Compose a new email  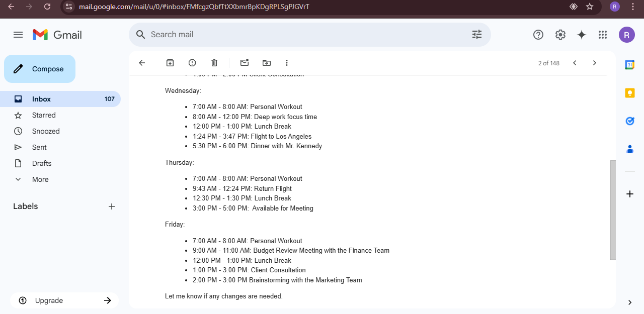point(40,69)
